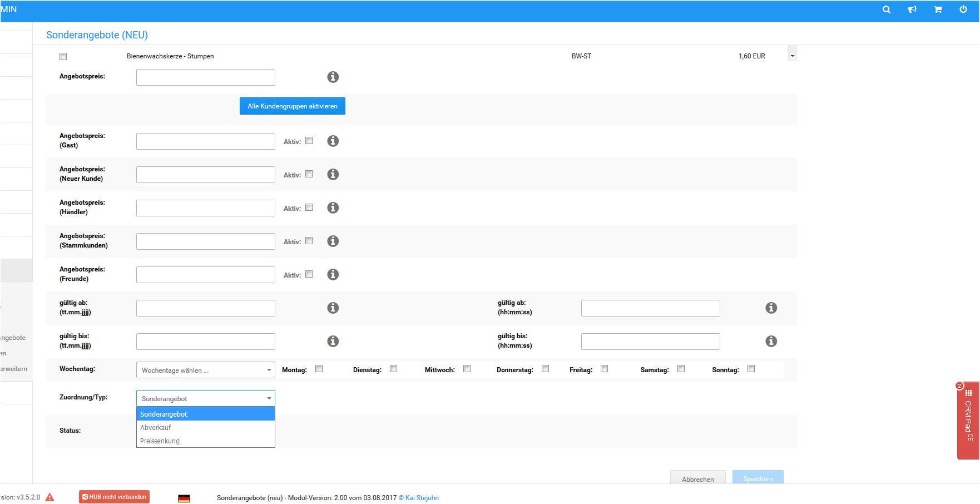Click the German flag language icon
This screenshot has height=504, width=980.
tap(184, 498)
